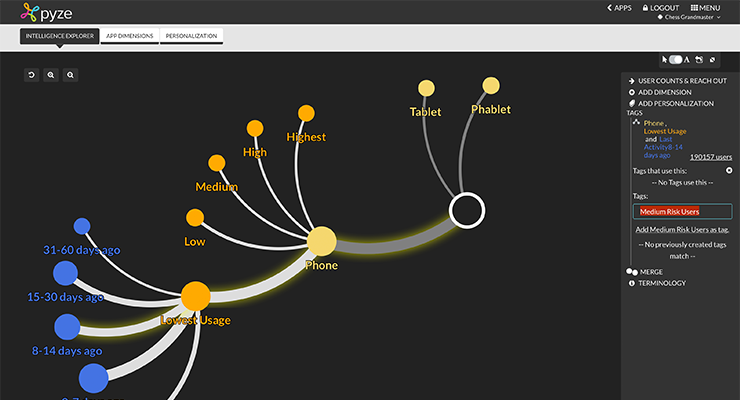The width and height of the screenshot is (740, 400).
Task: Click the fullscreen expand icon
Action: [713, 59]
